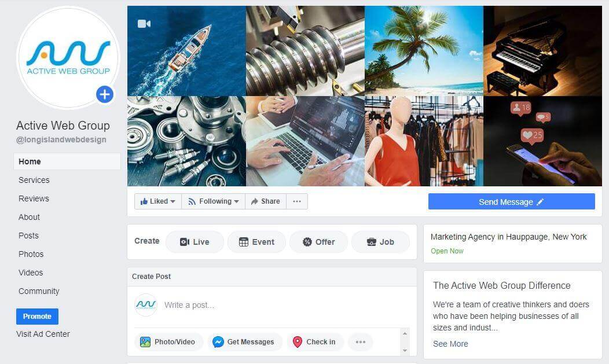Viewport: 609px width, 364px height.
Task: Open the three-dots menu beside Share
Action: 297,201
